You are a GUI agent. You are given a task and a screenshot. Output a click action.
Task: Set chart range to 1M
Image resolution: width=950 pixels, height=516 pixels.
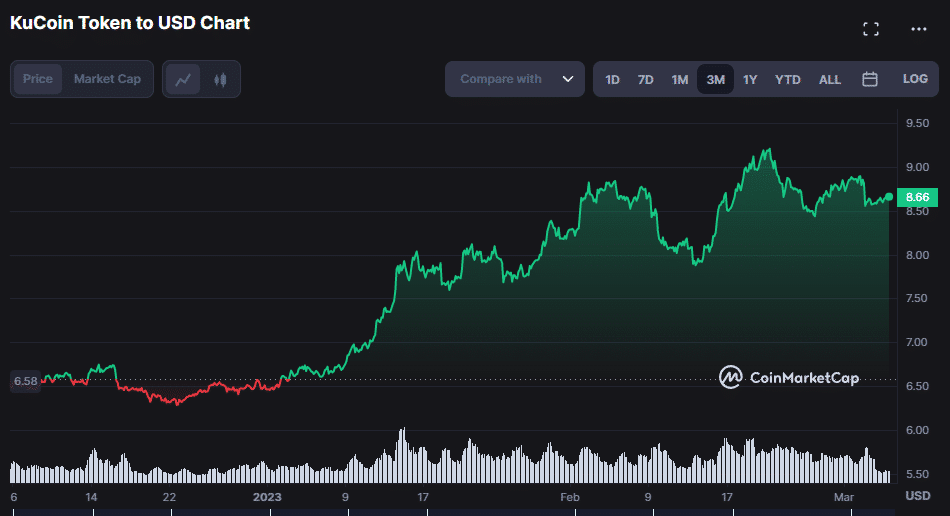[680, 79]
